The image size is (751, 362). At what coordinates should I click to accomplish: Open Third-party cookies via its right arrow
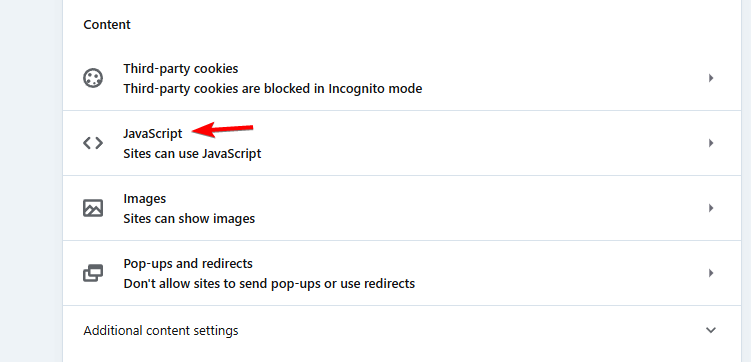pos(711,78)
